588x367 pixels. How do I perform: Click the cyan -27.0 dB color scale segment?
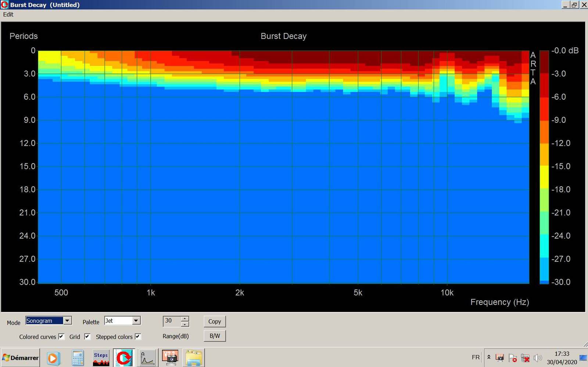[x=544, y=247]
